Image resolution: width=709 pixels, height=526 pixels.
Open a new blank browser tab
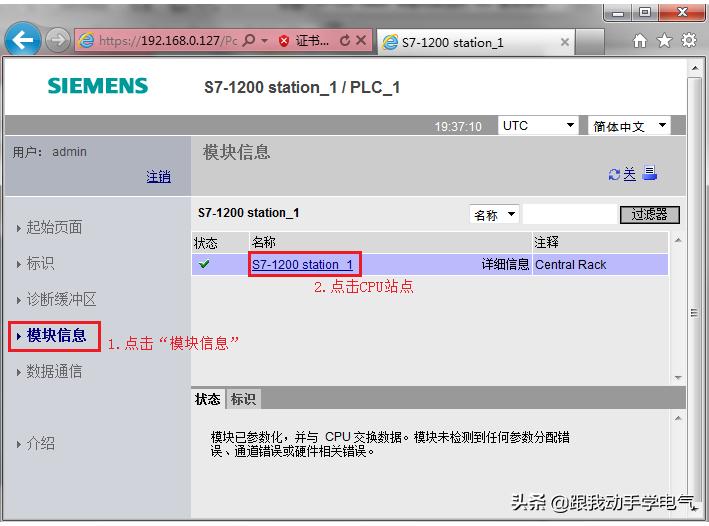coord(590,42)
